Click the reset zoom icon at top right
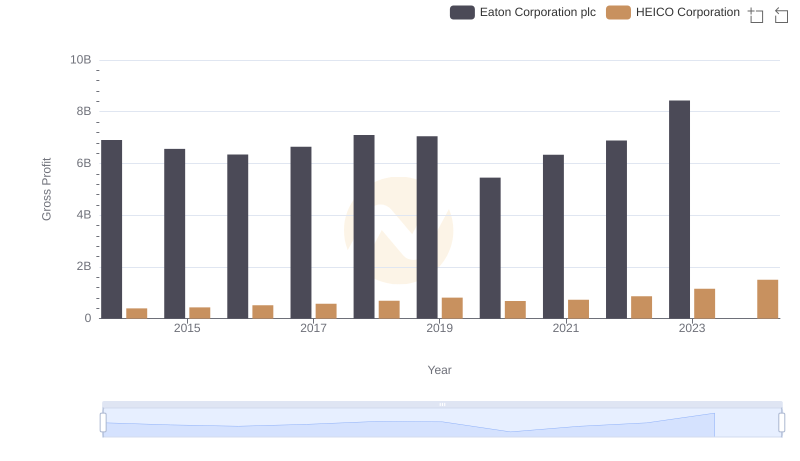This screenshot has width=800, height=461. click(781, 15)
